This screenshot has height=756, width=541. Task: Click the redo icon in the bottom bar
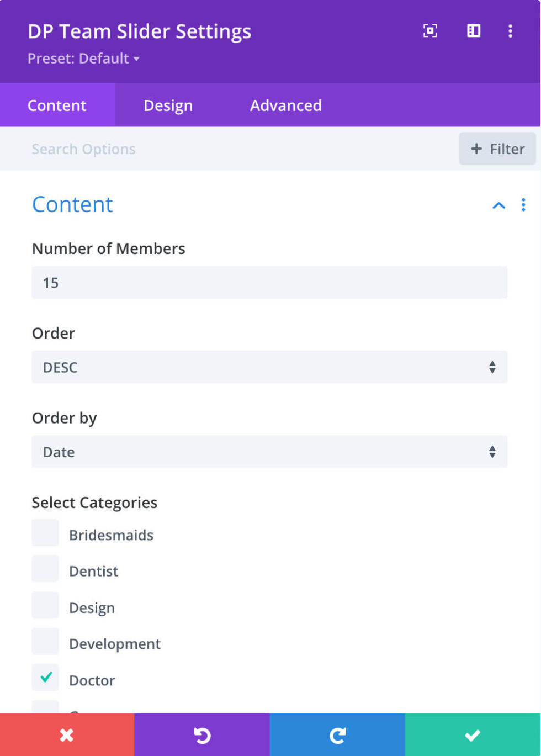[338, 735]
